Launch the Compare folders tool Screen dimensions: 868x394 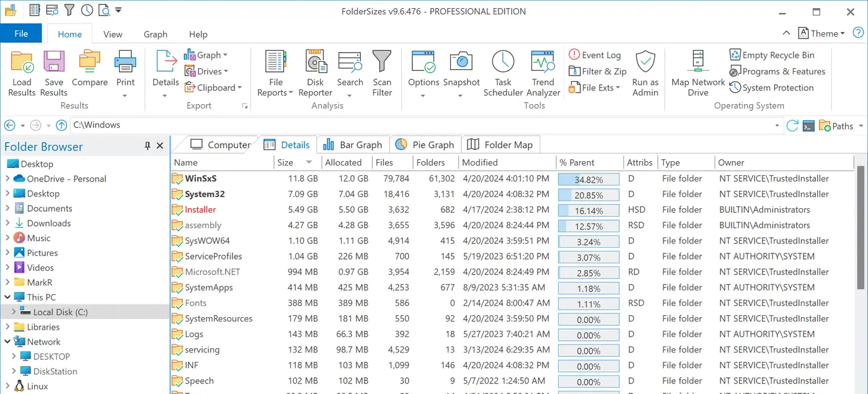pyautogui.click(x=90, y=69)
